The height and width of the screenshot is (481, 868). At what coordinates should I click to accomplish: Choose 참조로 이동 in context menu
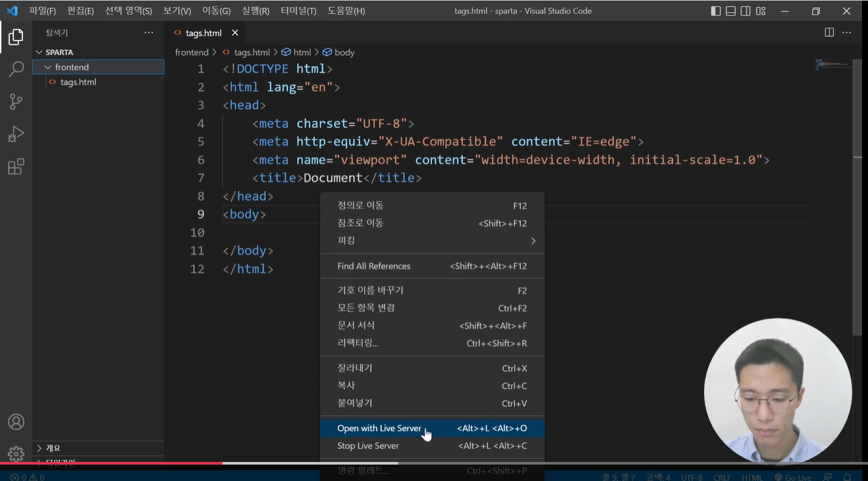coord(432,223)
